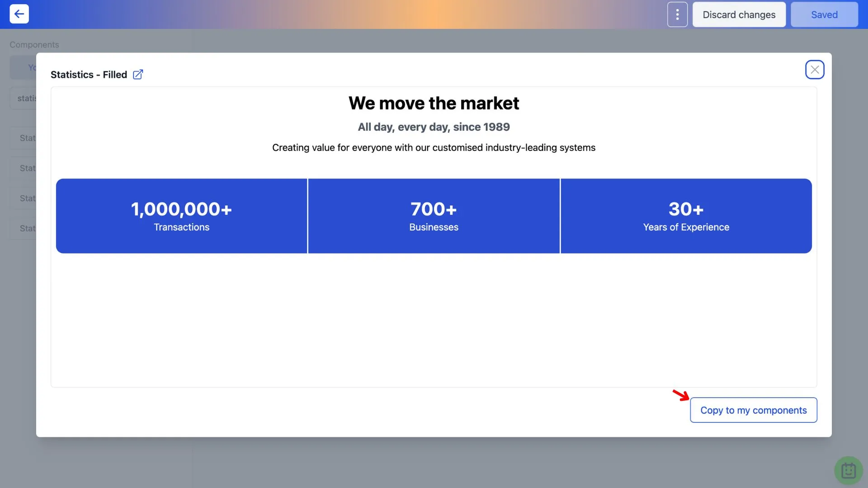This screenshot has height=488, width=868.
Task: Click the chat/support widget icon
Action: pos(848,470)
